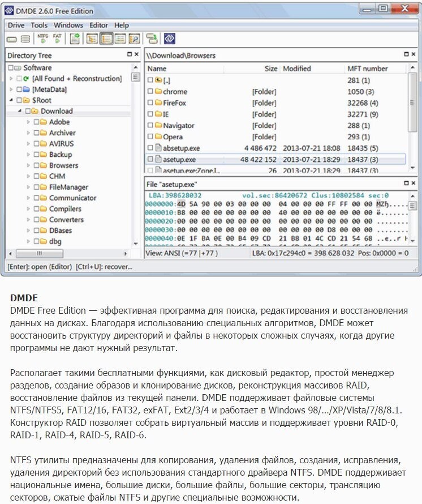Screen dimensions: 422x504
Task: Expand the FileManager folder node
Action: click(x=28, y=187)
